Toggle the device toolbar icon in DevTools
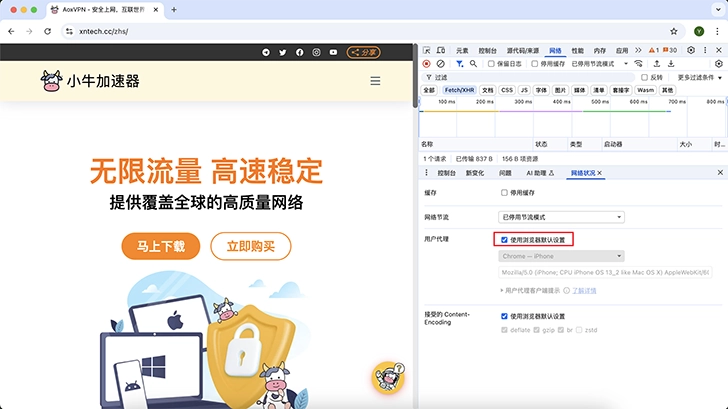The image size is (728, 409). (x=441, y=50)
